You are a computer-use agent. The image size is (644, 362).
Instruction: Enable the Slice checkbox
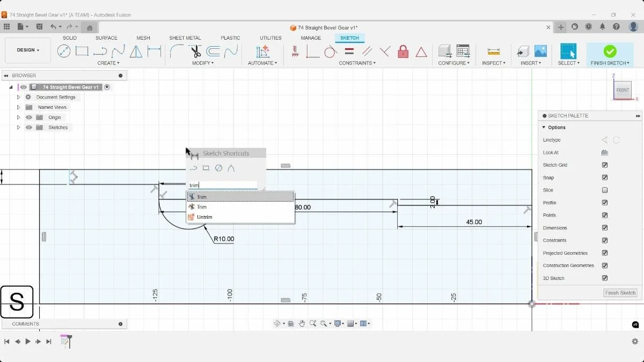[605, 190]
